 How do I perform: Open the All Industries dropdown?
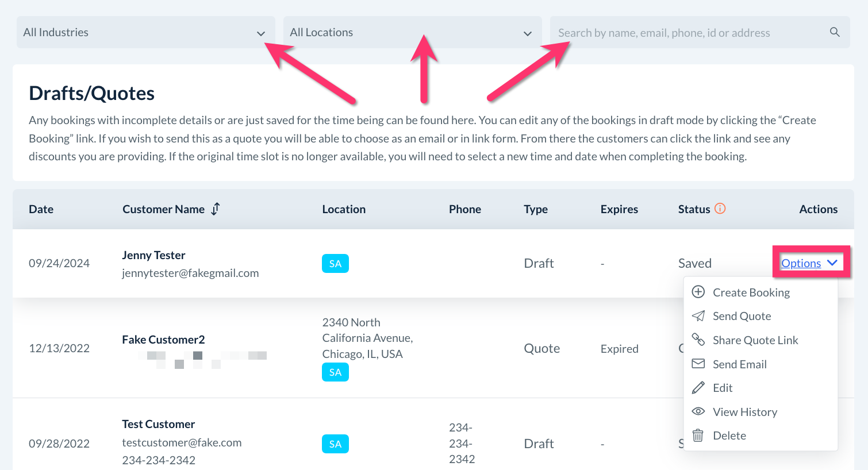point(145,32)
